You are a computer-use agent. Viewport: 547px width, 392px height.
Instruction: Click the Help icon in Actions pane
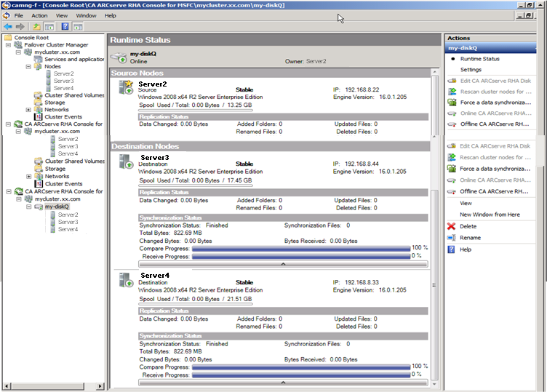click(452, 249)
